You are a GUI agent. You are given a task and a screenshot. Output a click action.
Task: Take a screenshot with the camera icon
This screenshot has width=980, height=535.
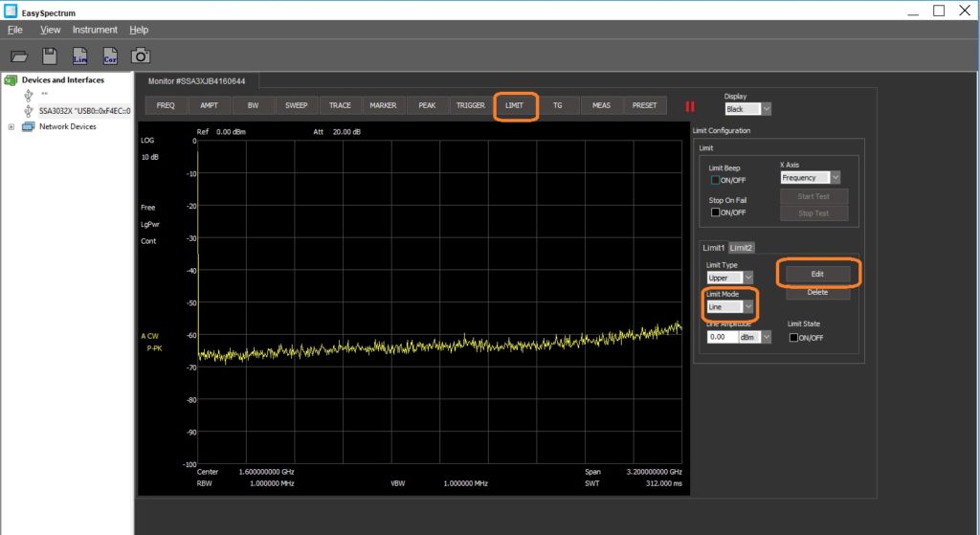[141, 56]
